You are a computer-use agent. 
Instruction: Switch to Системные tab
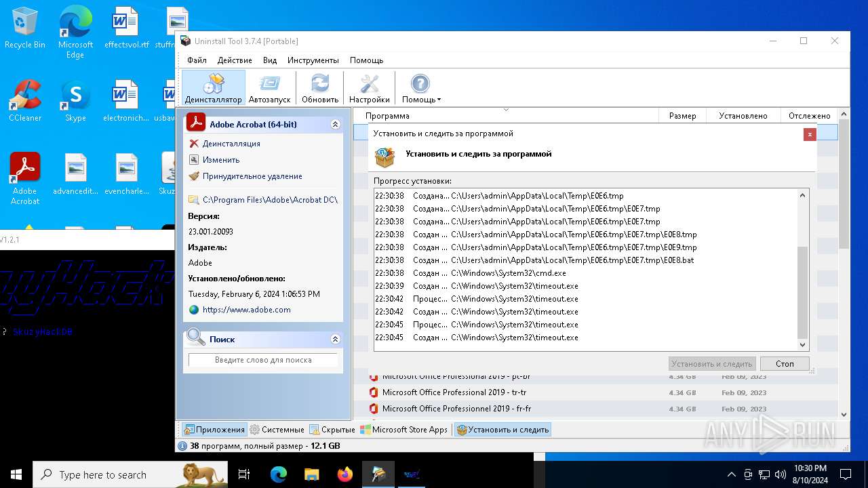point(277,430)
